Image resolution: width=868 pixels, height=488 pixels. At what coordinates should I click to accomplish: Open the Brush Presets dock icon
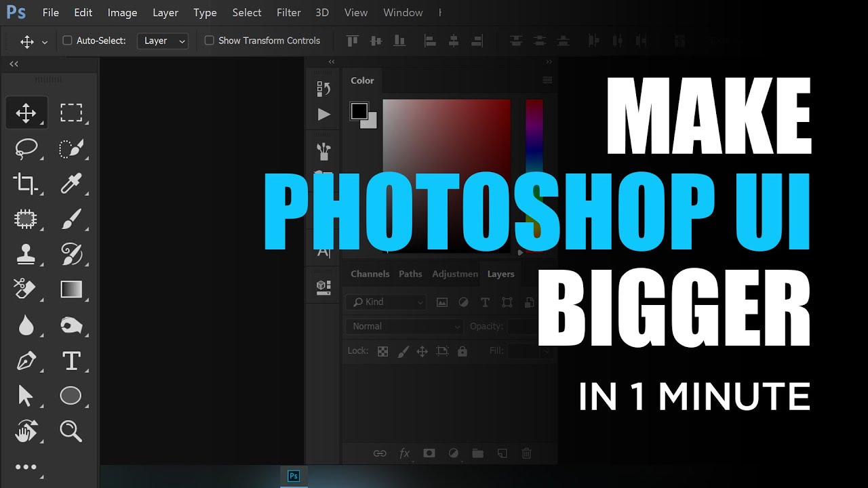(323, 150)
